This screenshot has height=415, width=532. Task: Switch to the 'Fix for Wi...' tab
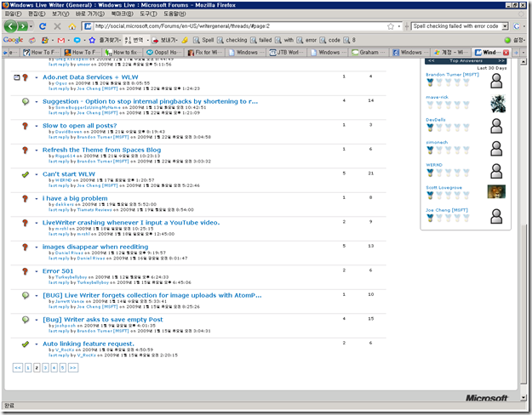[205, 53]
